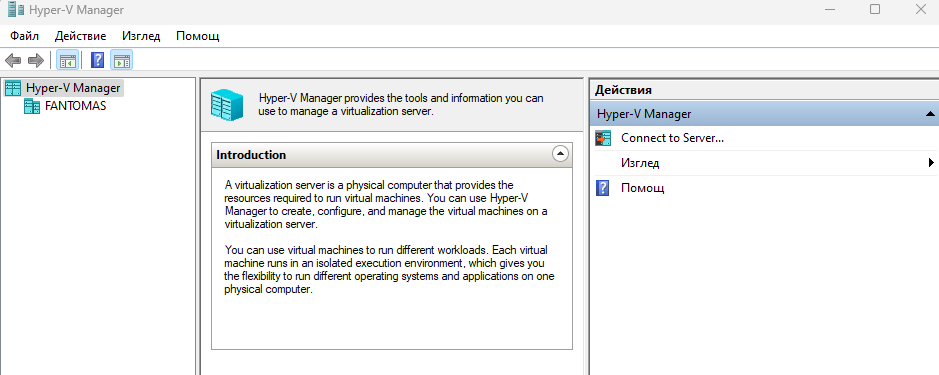Click the large server icon in center pane

click(x=227, y=104)
